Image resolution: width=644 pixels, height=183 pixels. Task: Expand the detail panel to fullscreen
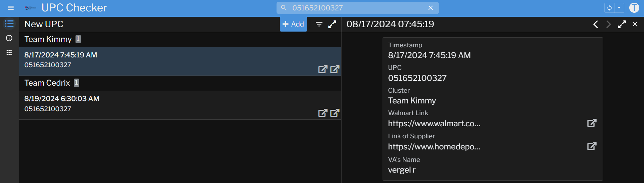coord(622,24)
